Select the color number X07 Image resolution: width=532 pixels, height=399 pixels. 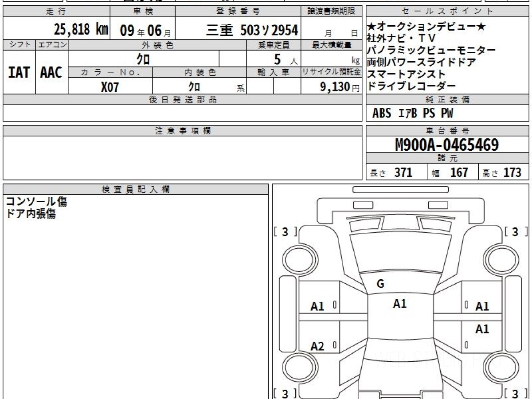[110, 87]
